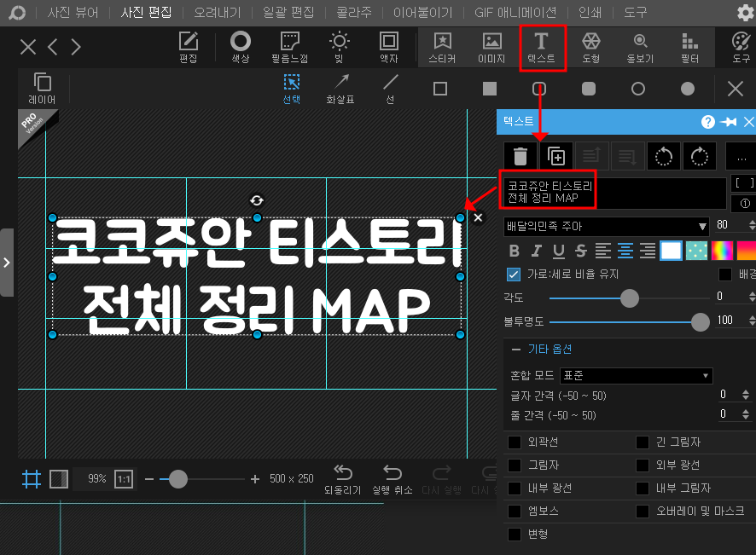
Task: Choose the 선 line tool
Action: tap(390, 89)
